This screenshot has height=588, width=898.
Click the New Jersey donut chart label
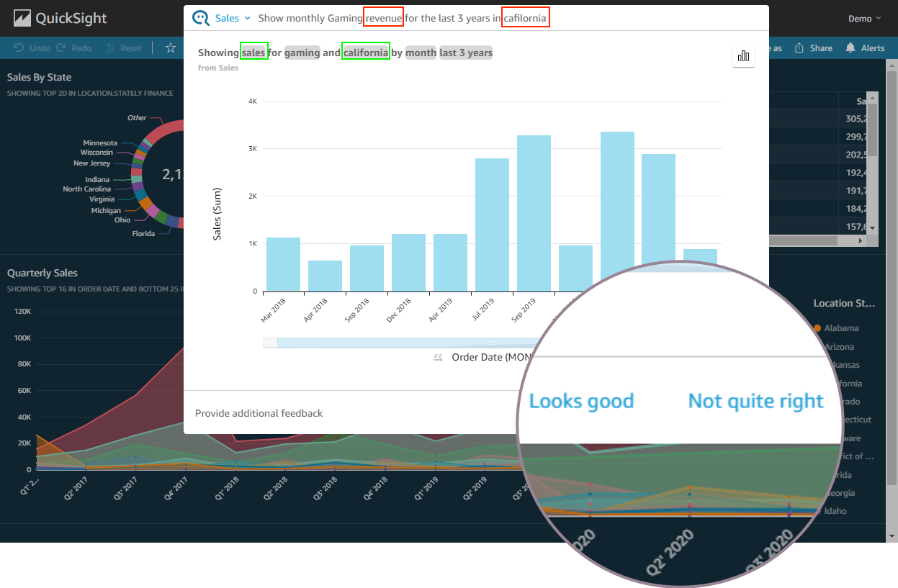tap(91, 163)
